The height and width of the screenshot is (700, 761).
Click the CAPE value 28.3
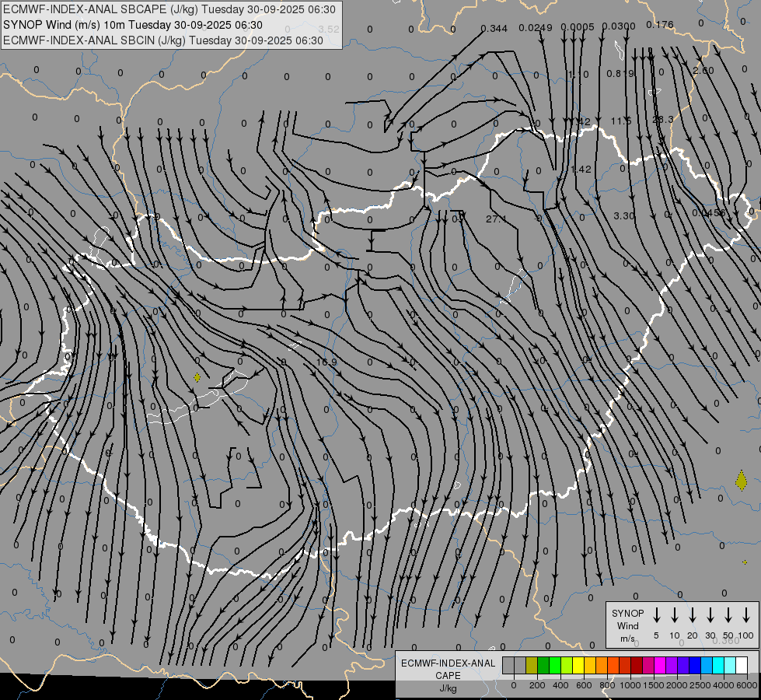click(x=663, y=119)
